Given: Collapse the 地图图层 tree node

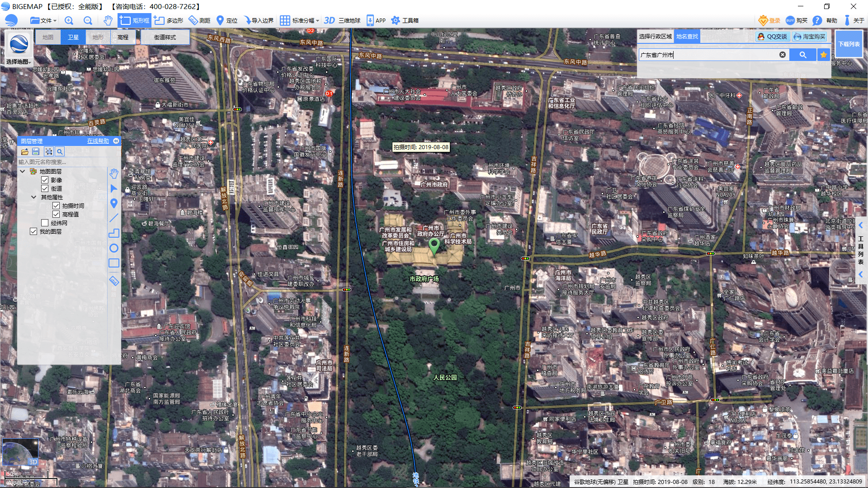Looking at the screenshot, I should [x=22, y=171].
